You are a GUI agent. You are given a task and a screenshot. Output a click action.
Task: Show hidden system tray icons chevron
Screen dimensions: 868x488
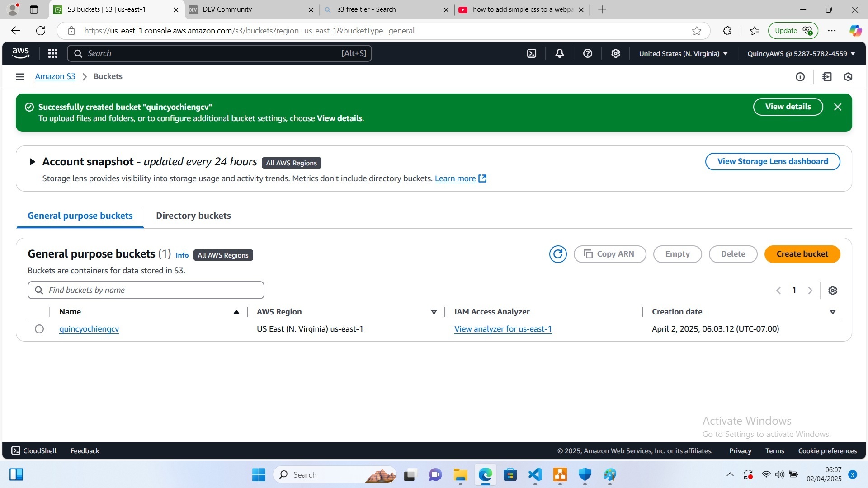730,475
